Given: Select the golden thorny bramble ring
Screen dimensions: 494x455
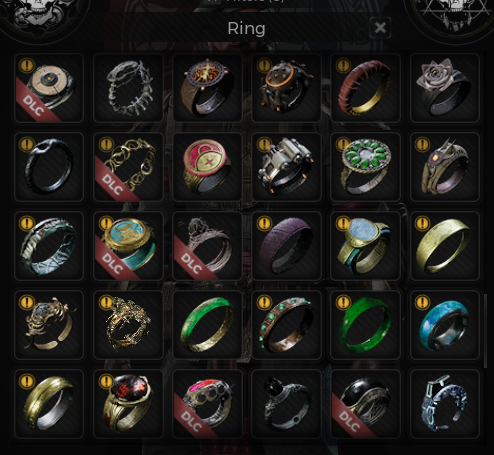Looking at the screenshot, I should coord(128,325).
